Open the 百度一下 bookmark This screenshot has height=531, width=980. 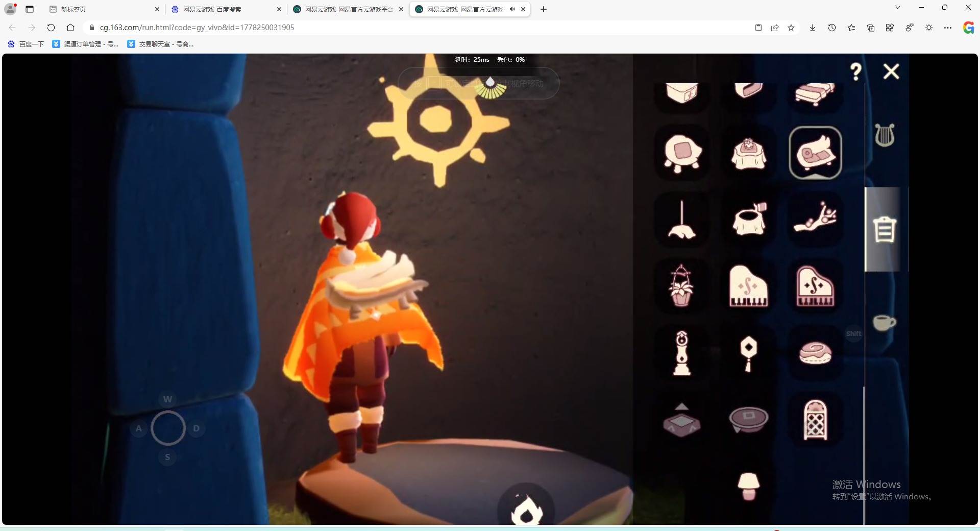click(26, 44)
